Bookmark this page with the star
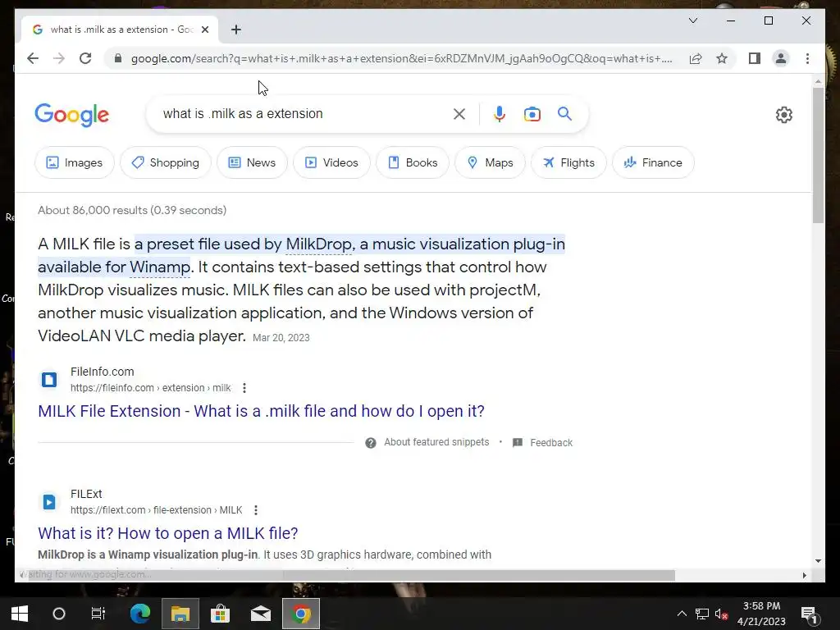Viewport: 840px width, 630px height. pos(722,58)
